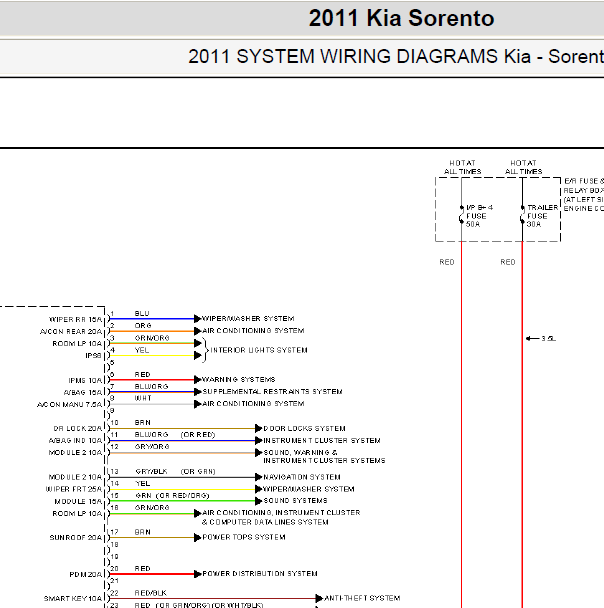The width and height of the screenshot is (604, 608).
Task: Click the 'RED' wire label on pin 20
Action: 142,568
